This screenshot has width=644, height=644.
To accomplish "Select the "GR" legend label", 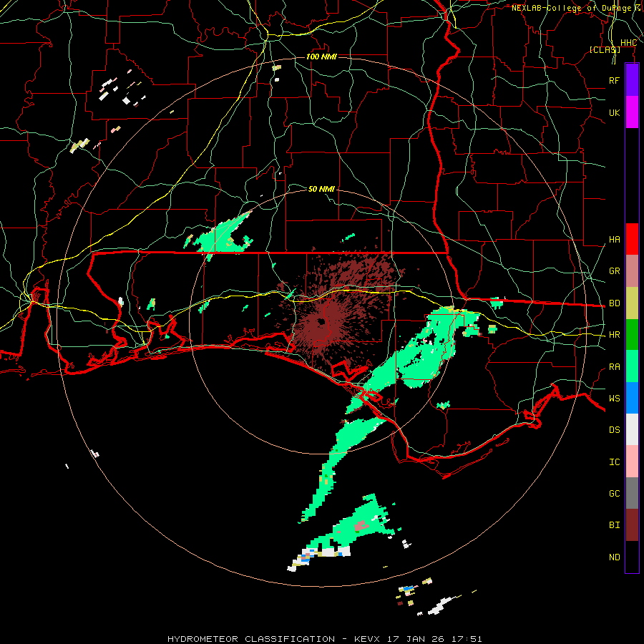I will pyautogui.click(x=614, y=271).
